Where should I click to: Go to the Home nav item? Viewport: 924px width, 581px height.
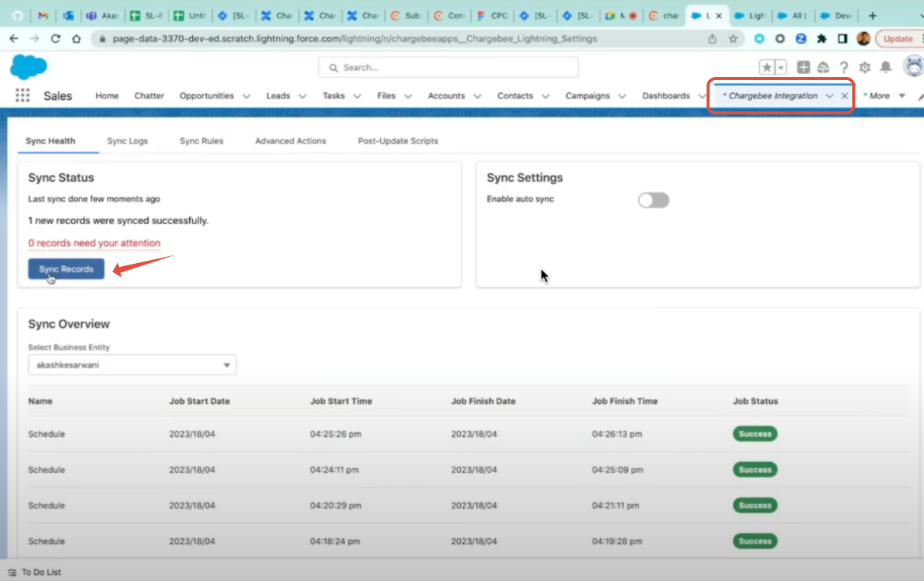107,96
